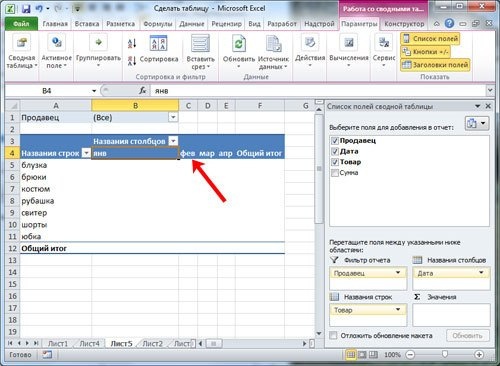Image resolution: width=500 pixels, height=366 pixels.
Task: Switch to Normal view in status bar
Action: point(351,355)
